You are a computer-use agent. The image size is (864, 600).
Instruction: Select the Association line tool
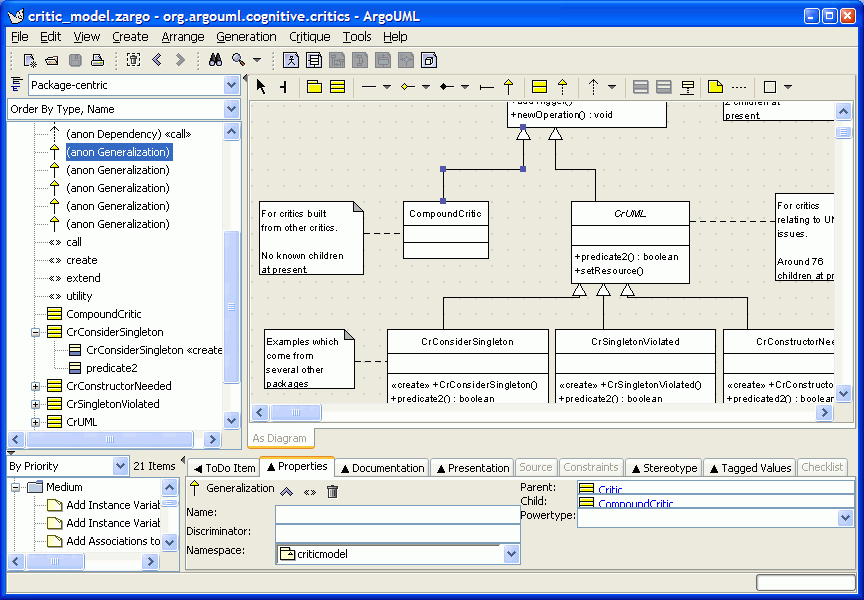(369, 87)
